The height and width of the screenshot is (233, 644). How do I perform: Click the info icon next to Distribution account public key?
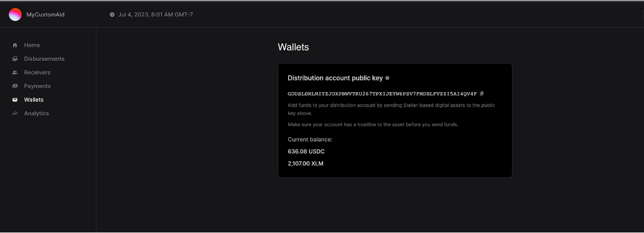(x=388, y=78)
